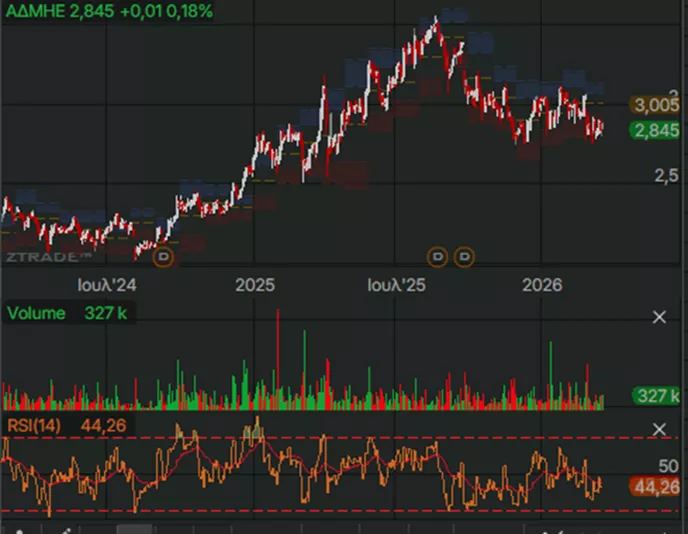Click the right D marker near Ιουλ'25
This screenshot has height=534, width=688.
pos(464,258)
